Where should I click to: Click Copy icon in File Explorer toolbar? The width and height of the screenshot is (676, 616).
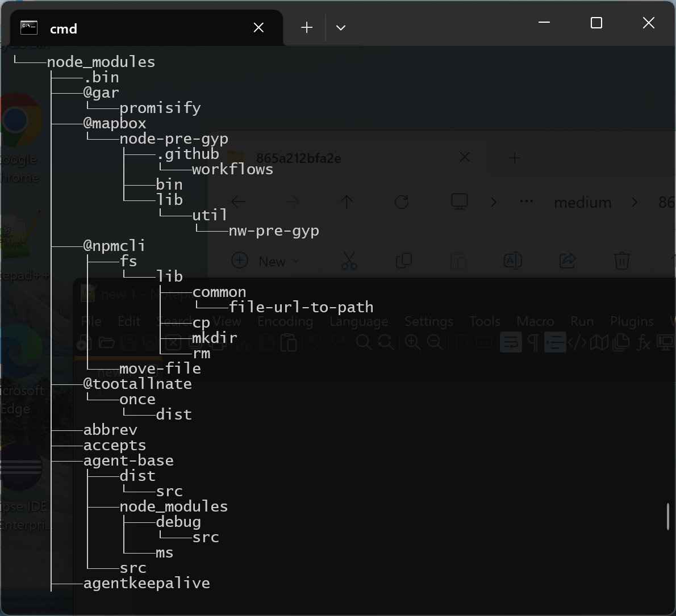(x=404, y=261)
